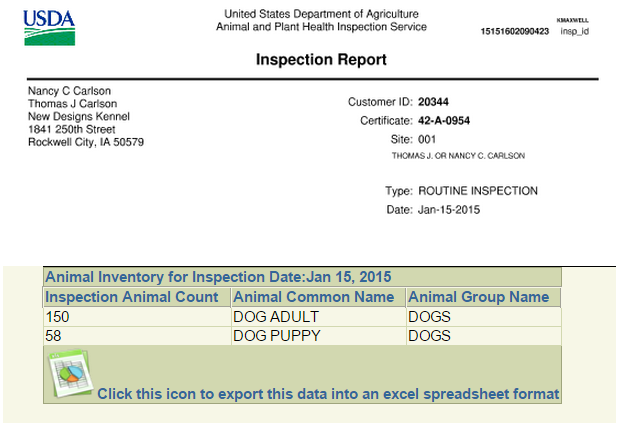This screenshot has height=437, width=629.
Task: Click the Animal Inventory for Inspection Date caption
Action: [218, 277]
